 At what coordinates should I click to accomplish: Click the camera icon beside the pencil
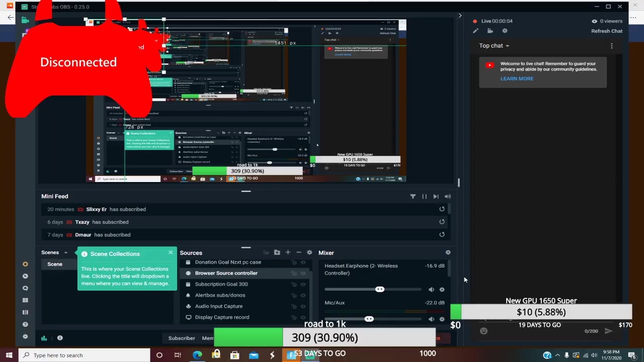(x=490, y=31)
